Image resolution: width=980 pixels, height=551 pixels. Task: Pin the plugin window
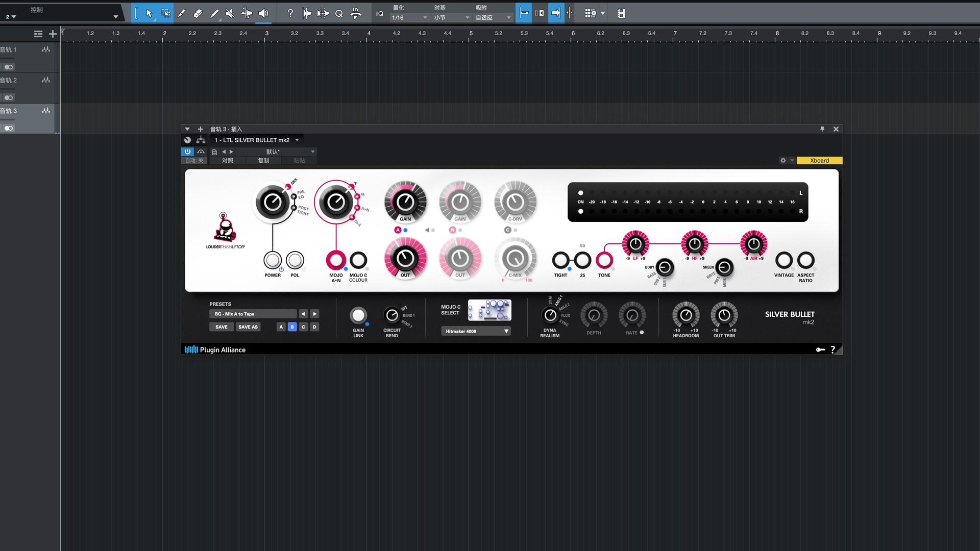822,129
